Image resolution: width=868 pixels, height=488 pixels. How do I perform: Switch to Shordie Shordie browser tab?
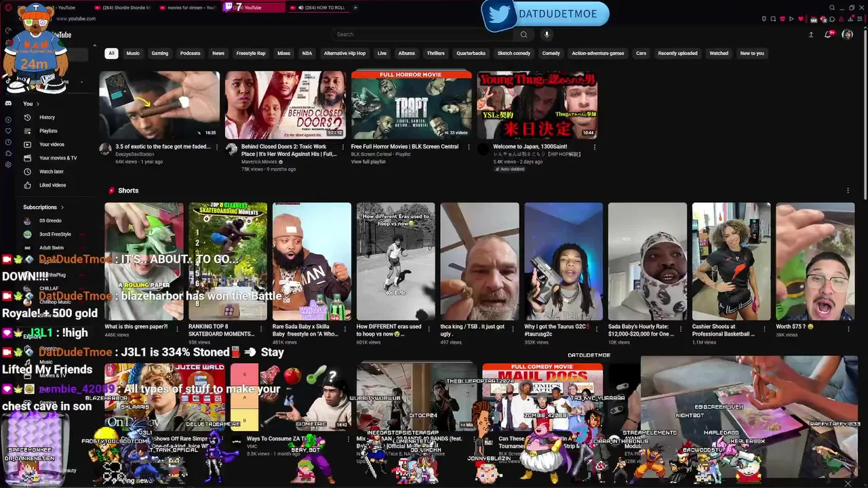click(122, 7)
